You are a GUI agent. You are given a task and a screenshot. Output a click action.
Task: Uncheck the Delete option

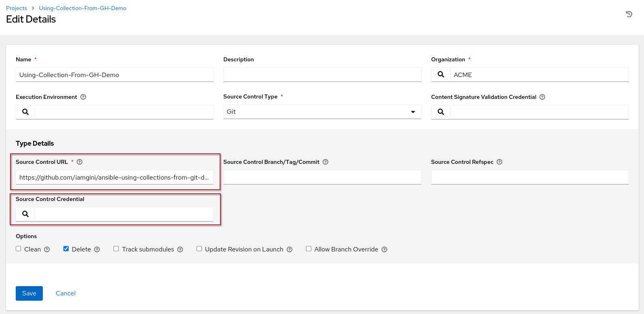click(x=66, y=249)
